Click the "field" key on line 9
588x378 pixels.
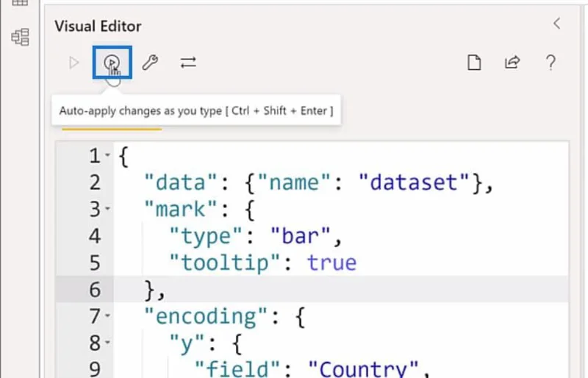click(237, 368)
